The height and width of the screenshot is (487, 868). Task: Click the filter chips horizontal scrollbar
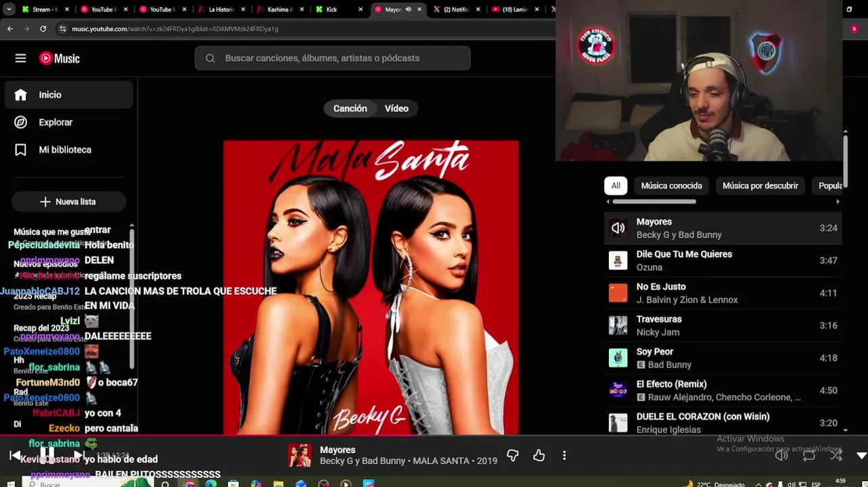pos(654,202)
